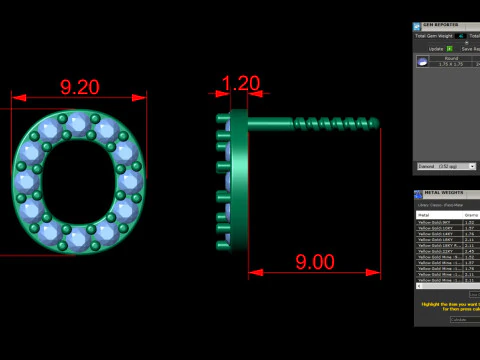Select Yellow Gold 22KY row
This screenshot has width=480, height=360.
(x=448, y=251)
